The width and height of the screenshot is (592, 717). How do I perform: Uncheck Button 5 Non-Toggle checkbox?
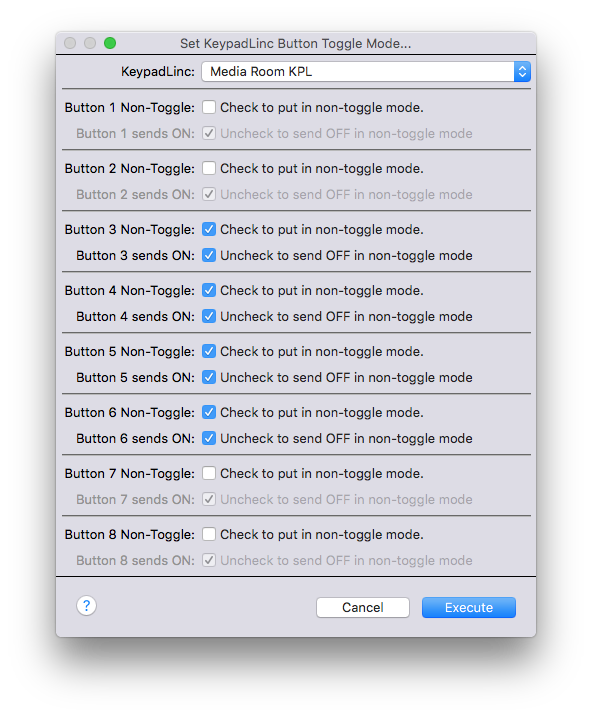coord(209,351)
